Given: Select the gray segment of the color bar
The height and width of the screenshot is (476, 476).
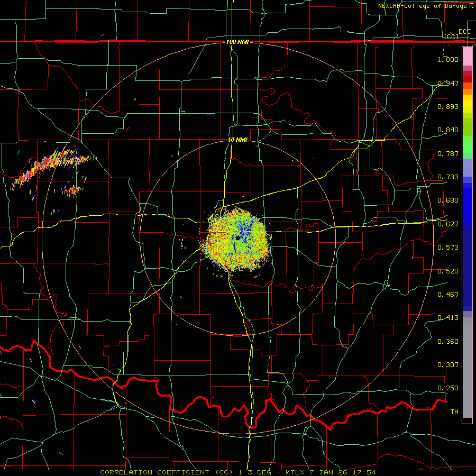Looking at the screenshot, I should pos(467,368).
